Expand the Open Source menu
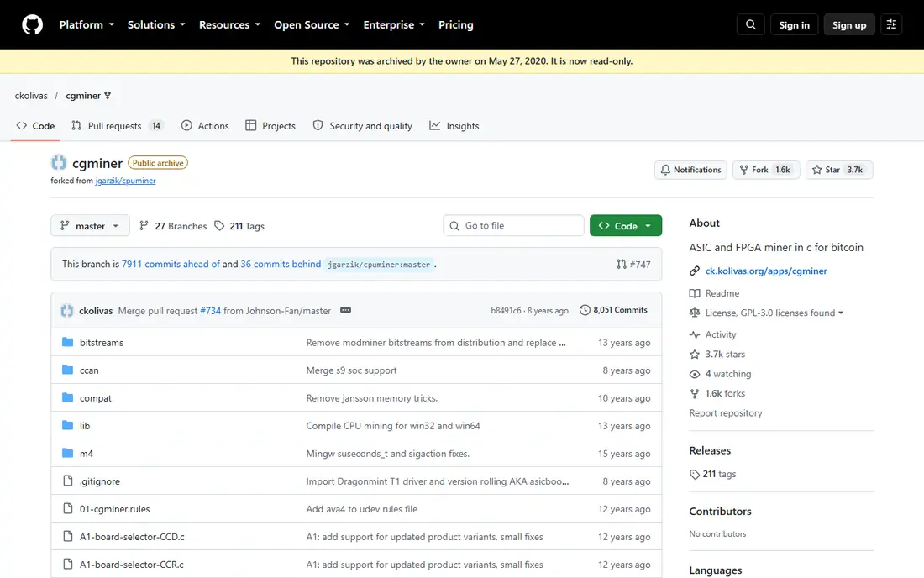 [x=312, y=24]
